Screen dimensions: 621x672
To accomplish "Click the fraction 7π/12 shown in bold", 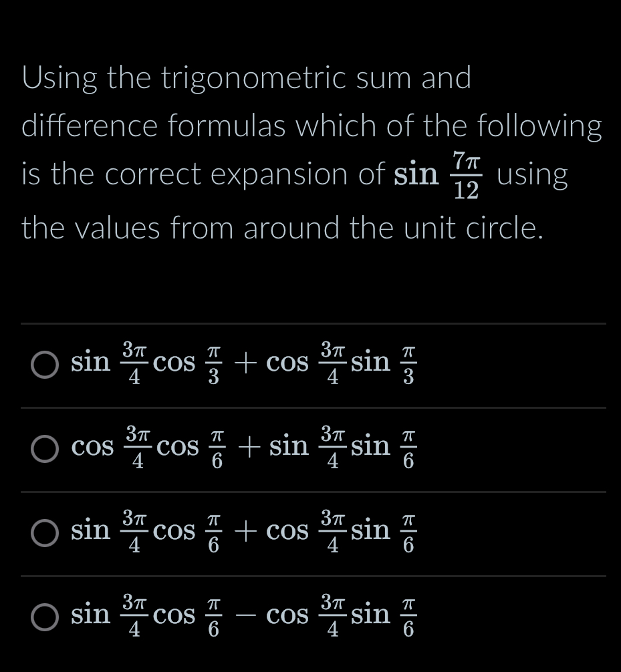I will tap(466, 174).
